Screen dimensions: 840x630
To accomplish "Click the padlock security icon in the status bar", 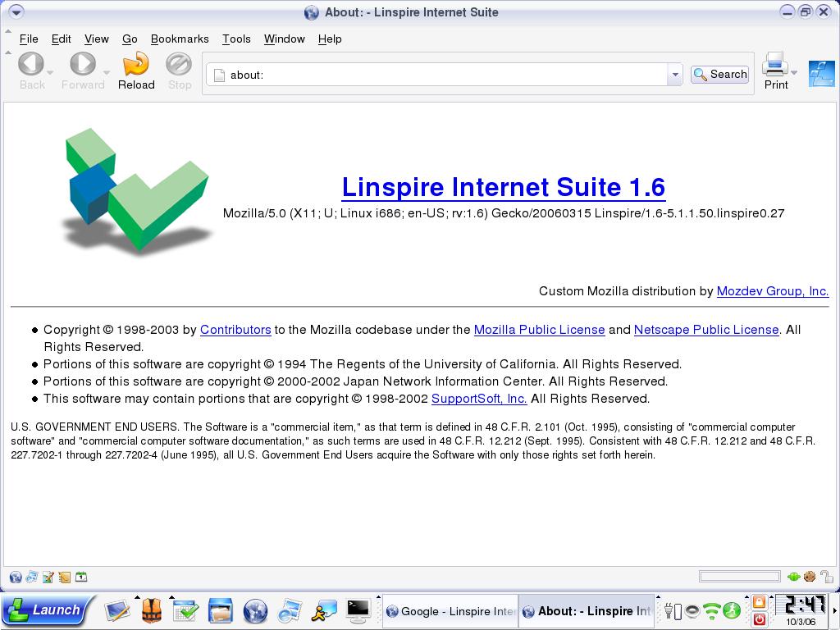I will click(x=826, y=577).
